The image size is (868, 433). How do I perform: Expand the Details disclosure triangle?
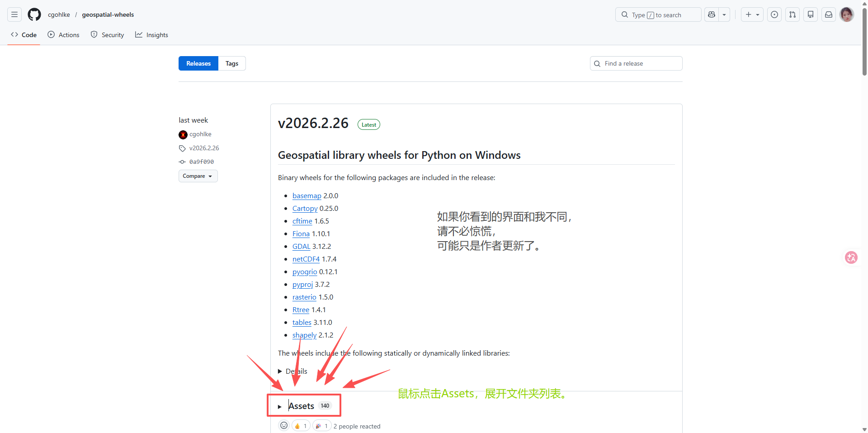[x=280, y=371]
